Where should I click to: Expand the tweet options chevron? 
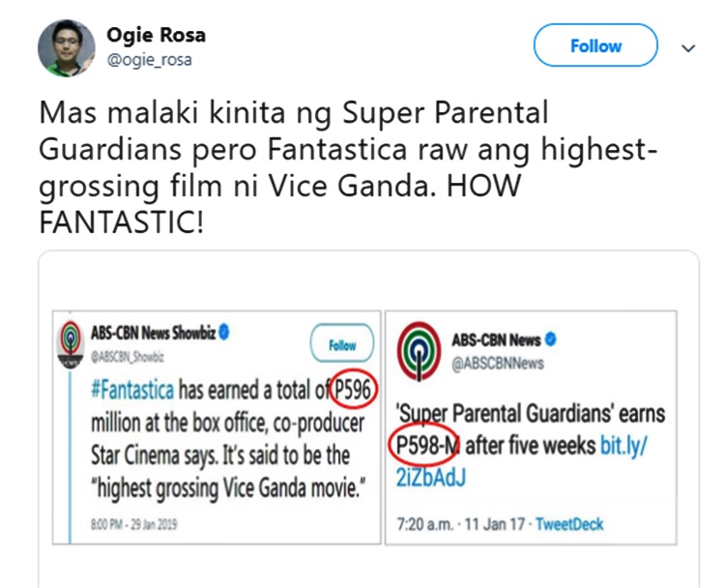[x=689, y=46]
